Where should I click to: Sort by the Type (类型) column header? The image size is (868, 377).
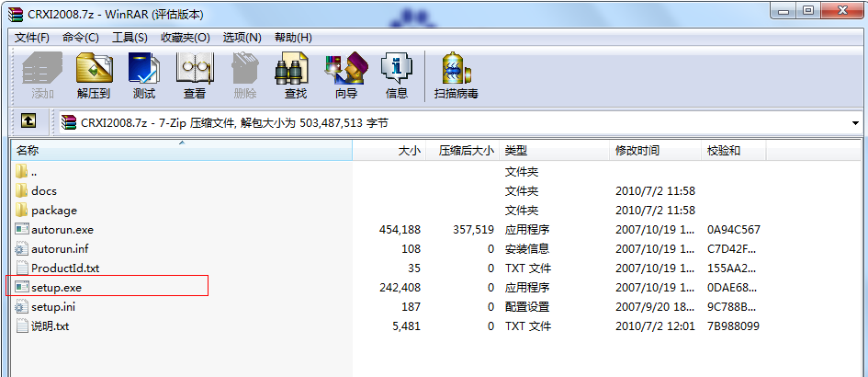click(x=555, y=150)
